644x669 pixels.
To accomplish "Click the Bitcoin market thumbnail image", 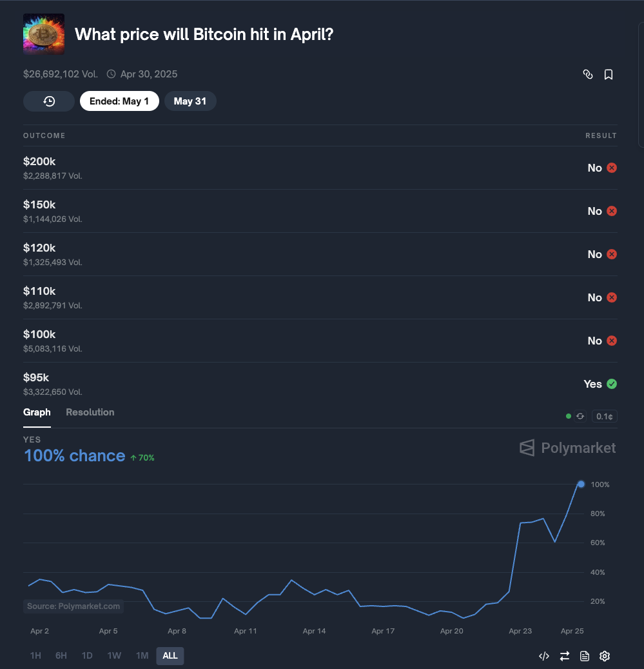I will coord(44,34).
